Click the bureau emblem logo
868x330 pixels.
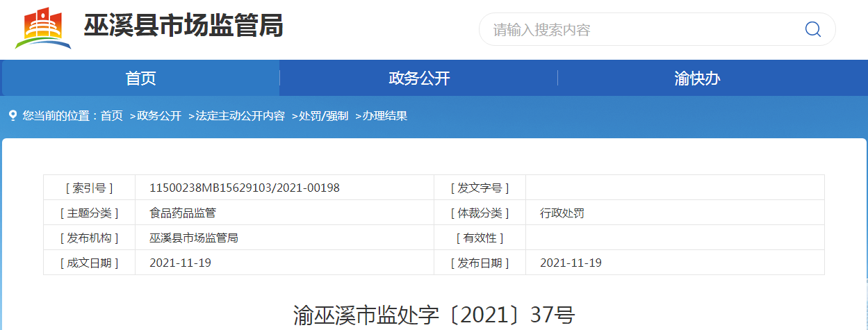(x=43, y=27)
